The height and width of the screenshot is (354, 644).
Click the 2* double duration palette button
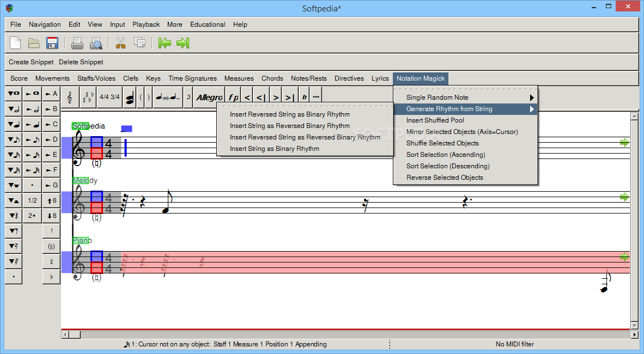33,216
